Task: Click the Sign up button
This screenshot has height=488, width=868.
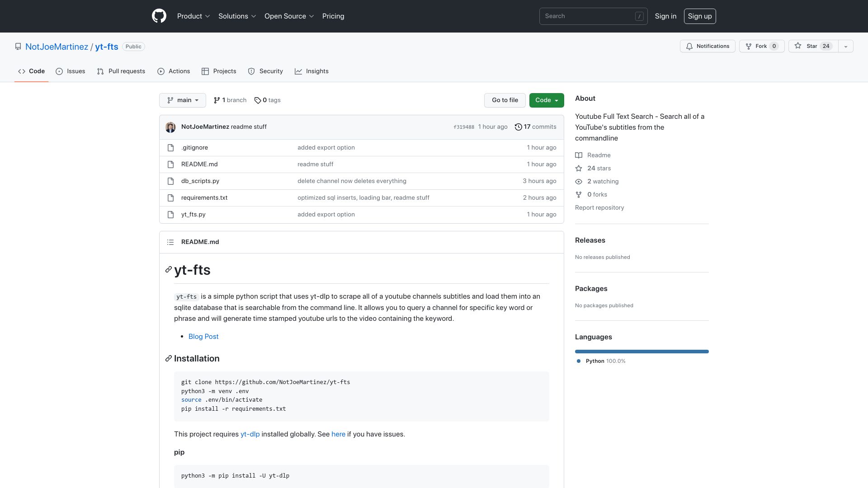Action: [x=700, y=16]
